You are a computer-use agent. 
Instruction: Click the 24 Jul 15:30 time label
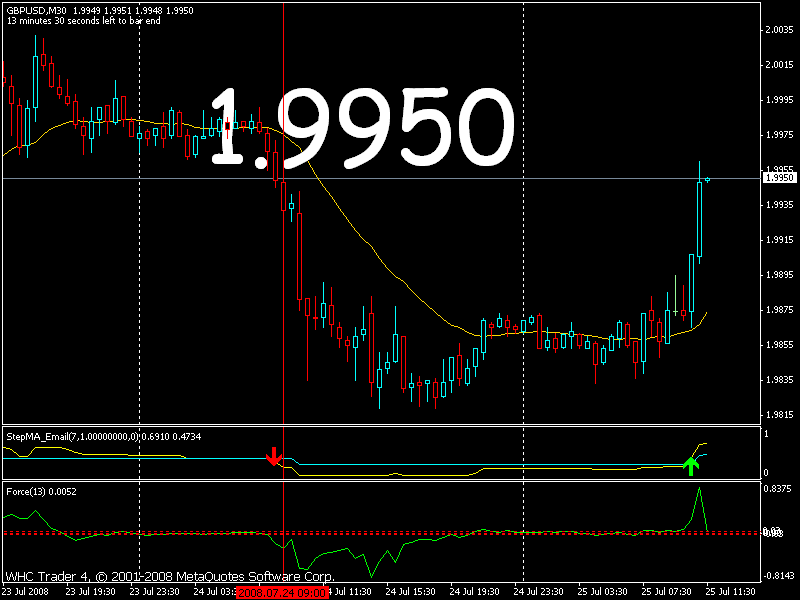click(x=410, y=592)
